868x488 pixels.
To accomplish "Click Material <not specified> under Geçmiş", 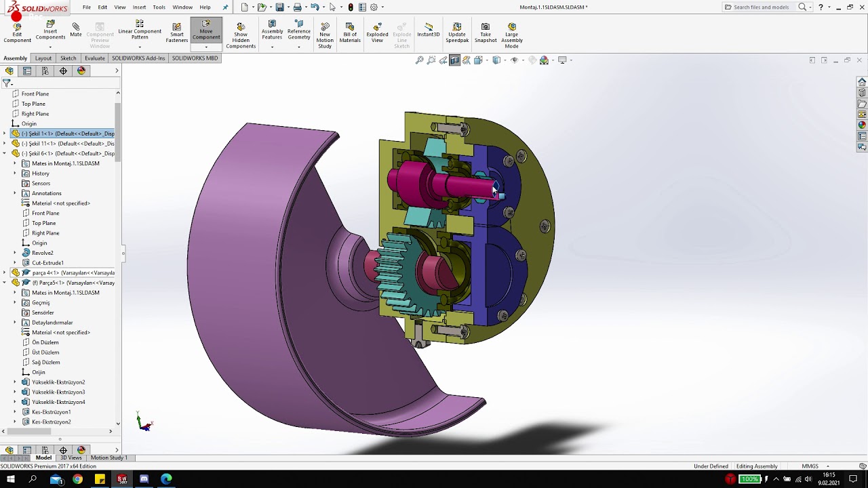I will (60, 332).
